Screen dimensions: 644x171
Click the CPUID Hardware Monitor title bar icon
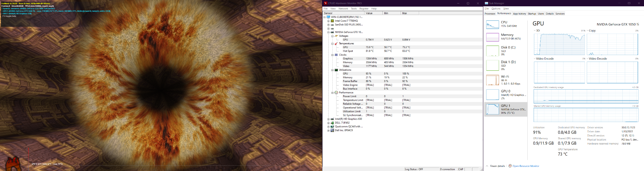pyautogui.click(x=325, y=3)
